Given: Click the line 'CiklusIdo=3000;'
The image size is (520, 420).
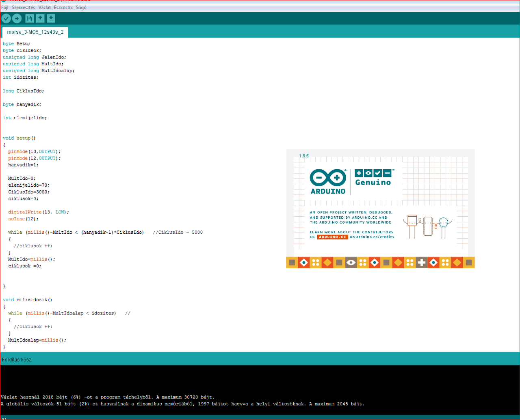Looking at the screenshot, I should coord(29,192).
